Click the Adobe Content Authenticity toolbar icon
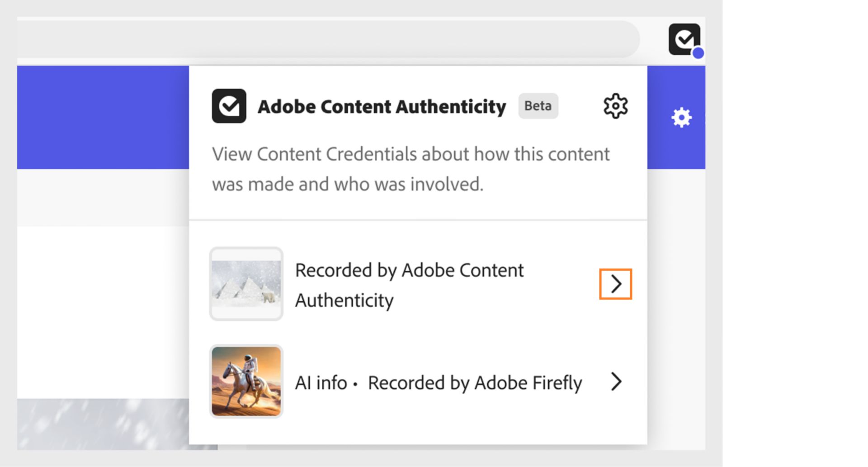 point(684,38)
